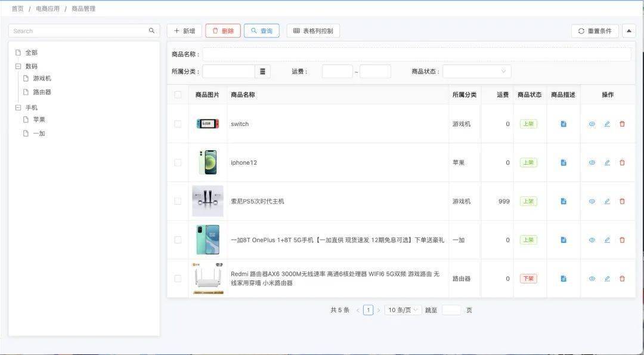The width and height of the screenshot is (644, 355).
Task: Focus the minimum 运费 input
Action: point(337,72)
